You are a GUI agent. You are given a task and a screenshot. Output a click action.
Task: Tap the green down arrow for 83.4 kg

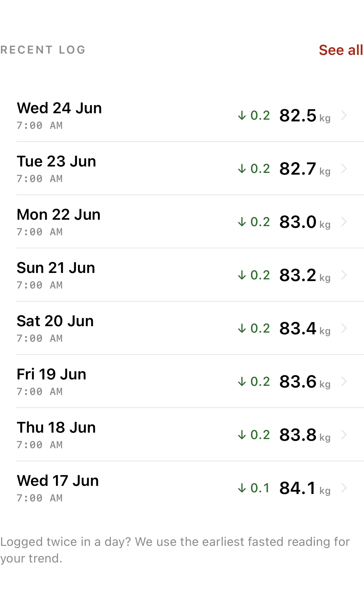[x=242, y=328]
